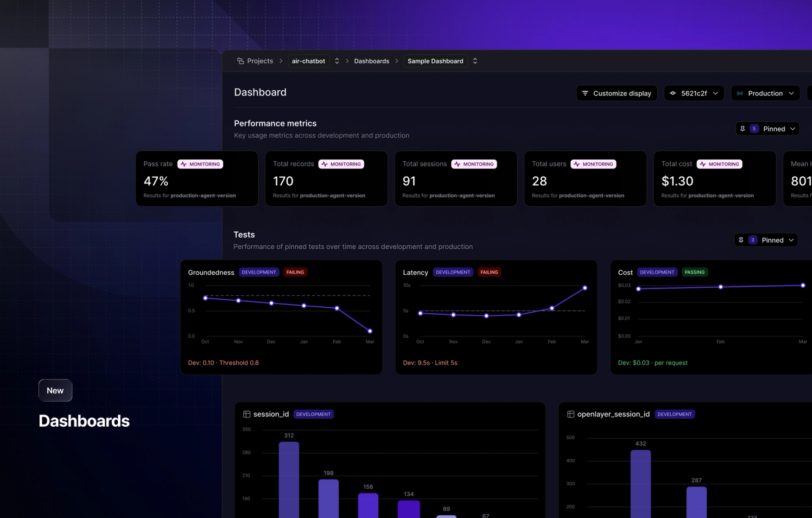Click the Latency test title
The height and width of the screenshot is (518, 812).
pyautogui.click(x=415, y=272)
